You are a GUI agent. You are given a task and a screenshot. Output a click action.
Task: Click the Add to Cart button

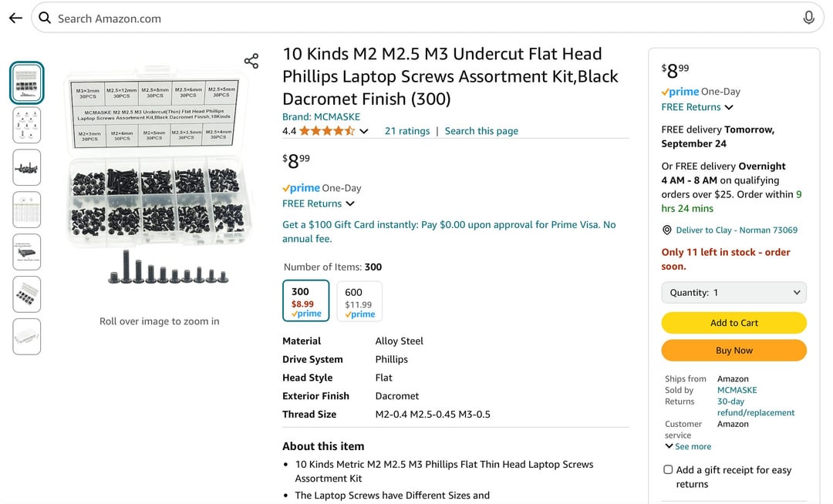coord(734,323)
